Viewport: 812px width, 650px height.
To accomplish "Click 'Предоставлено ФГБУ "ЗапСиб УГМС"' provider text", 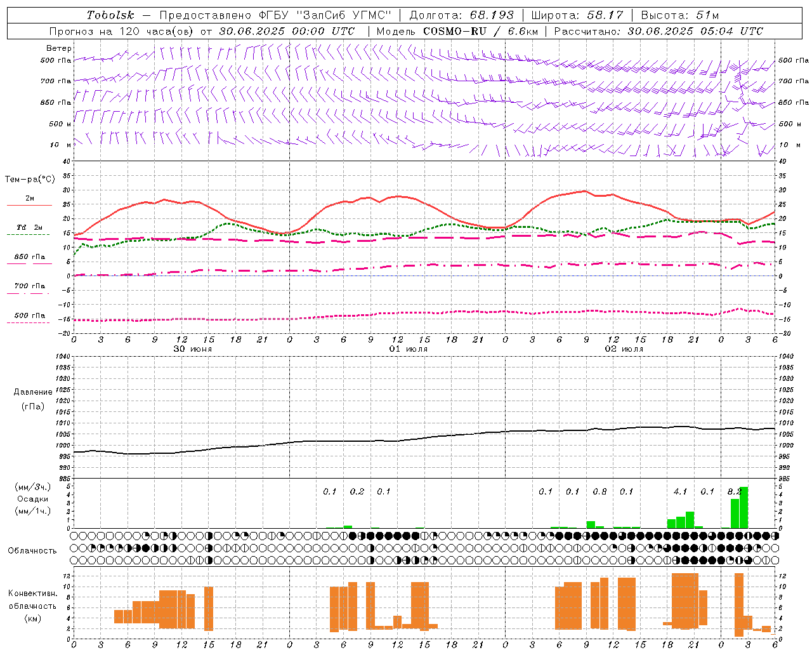I will (x=275, y=15).
